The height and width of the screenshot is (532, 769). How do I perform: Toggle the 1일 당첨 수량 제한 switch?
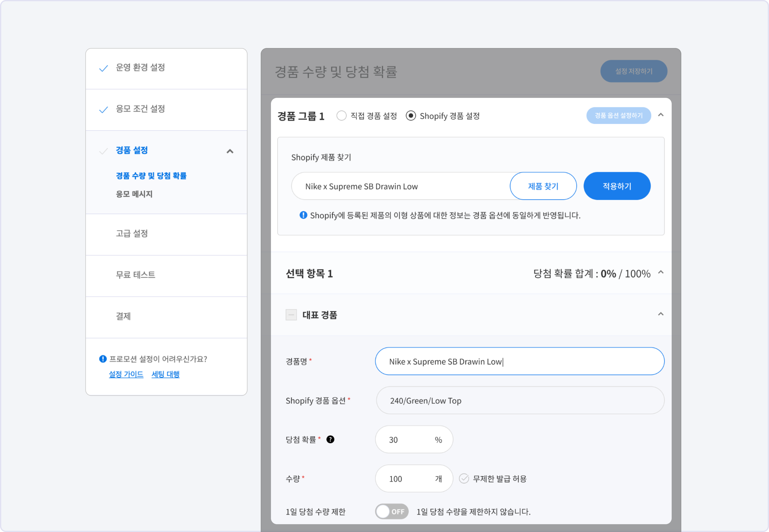pos(392,511)
